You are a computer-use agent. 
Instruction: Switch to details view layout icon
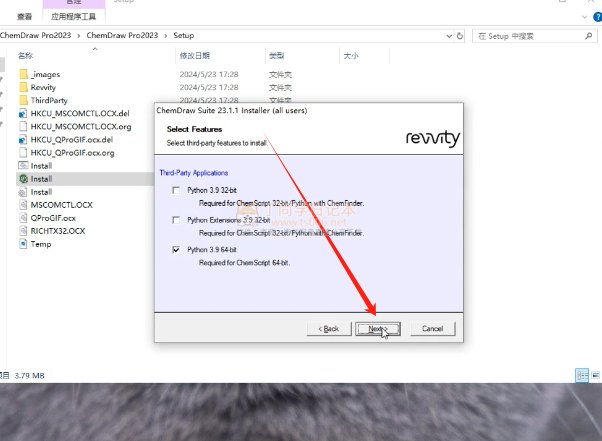[x=582, y=375]
